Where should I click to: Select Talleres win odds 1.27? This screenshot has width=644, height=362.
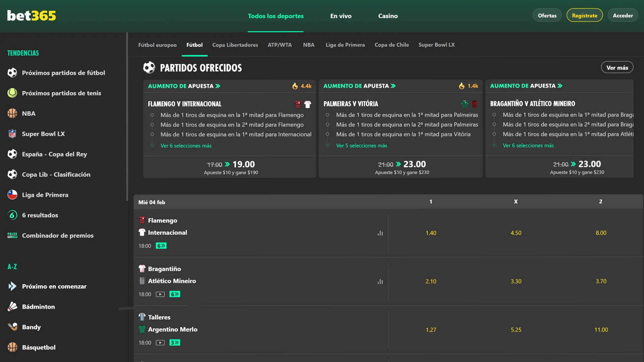point(431,330)
